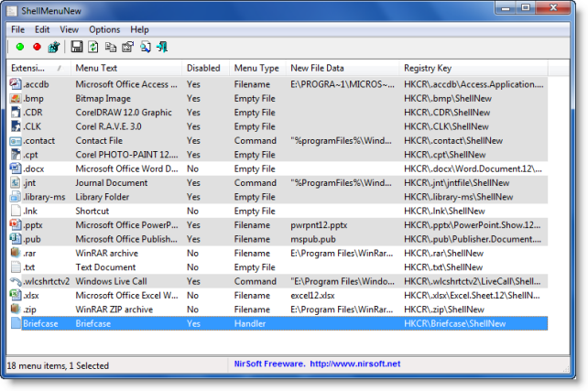Click the .wlcshrtctv2 Live Call icon
Screen dimensions: 588x391
(x=16, y=281)
